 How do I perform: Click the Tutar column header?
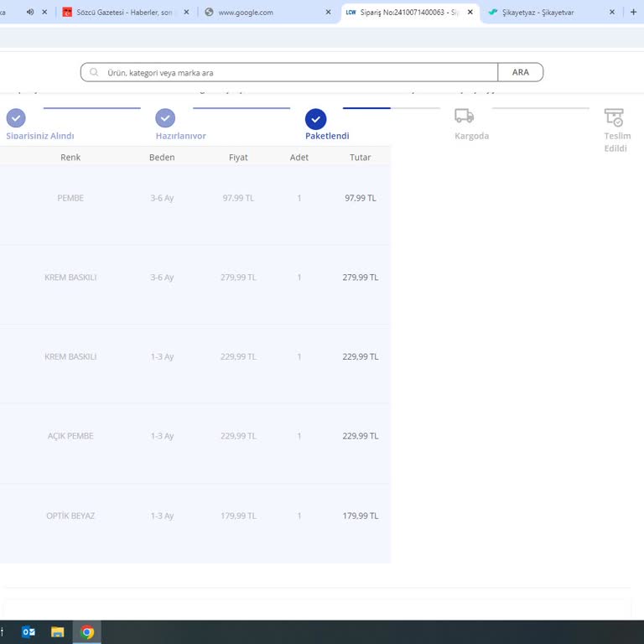coord(360,158)
